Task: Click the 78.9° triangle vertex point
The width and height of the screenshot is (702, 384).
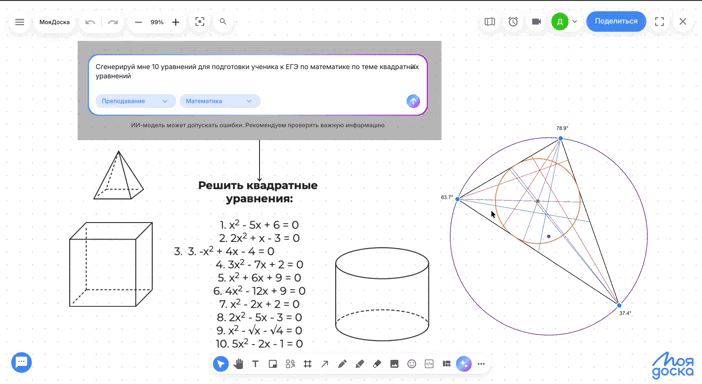Action: point(561,139)
